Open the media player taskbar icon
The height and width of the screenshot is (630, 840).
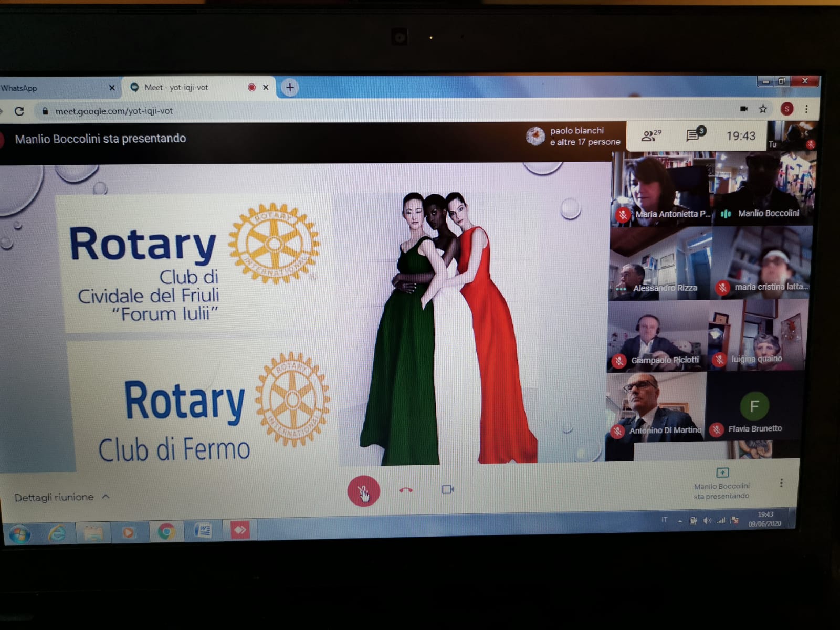pyautogui.click(x=128, y=532)
